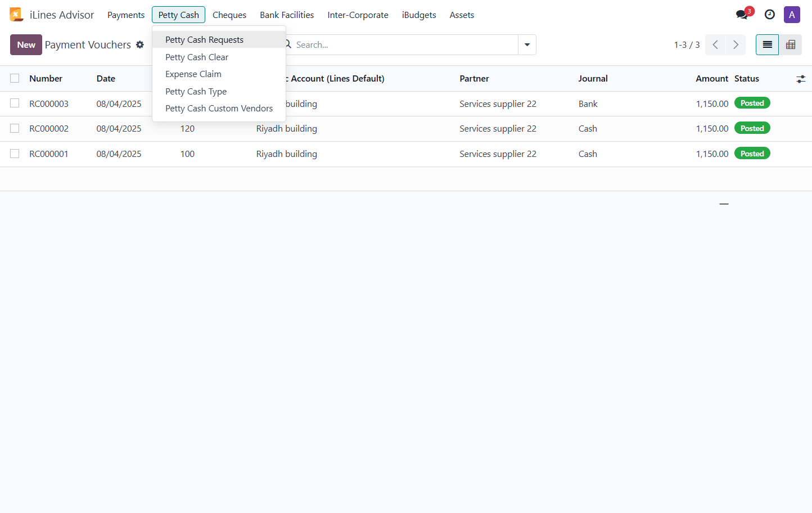812x513 pixels.
Task: Sort by the Status column header
Action: [746, 78]
